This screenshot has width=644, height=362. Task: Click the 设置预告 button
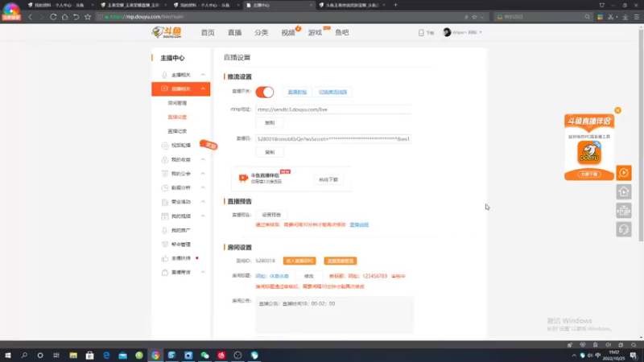click(x=271, y=215)
